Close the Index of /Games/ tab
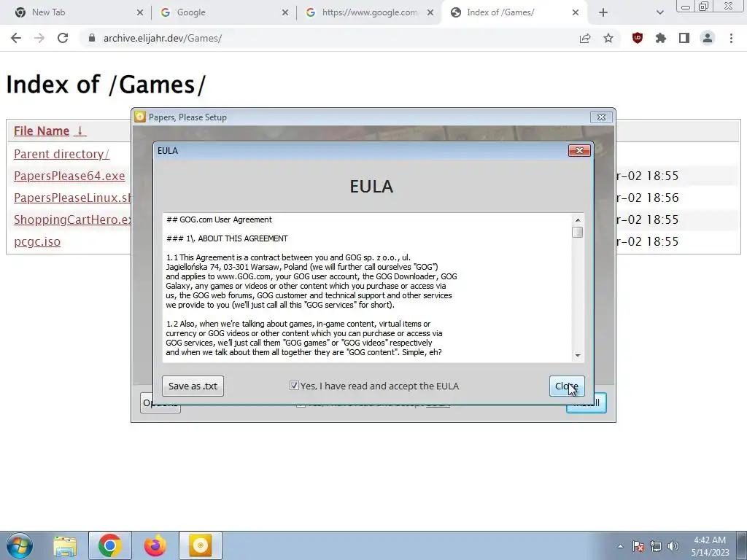This screenshot has width=747, height=560. tap(576, 12)
